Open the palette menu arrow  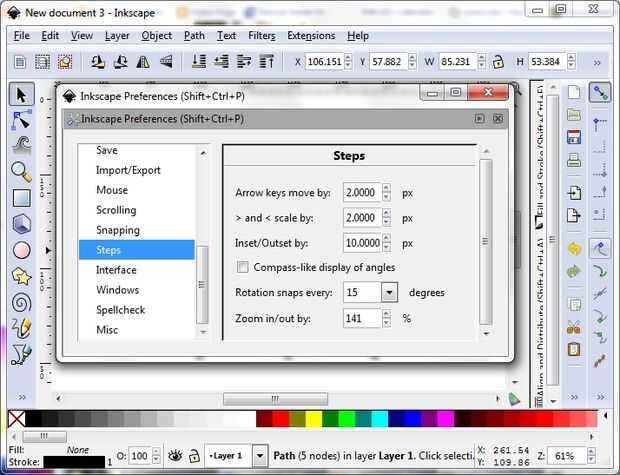click(606, 416)
